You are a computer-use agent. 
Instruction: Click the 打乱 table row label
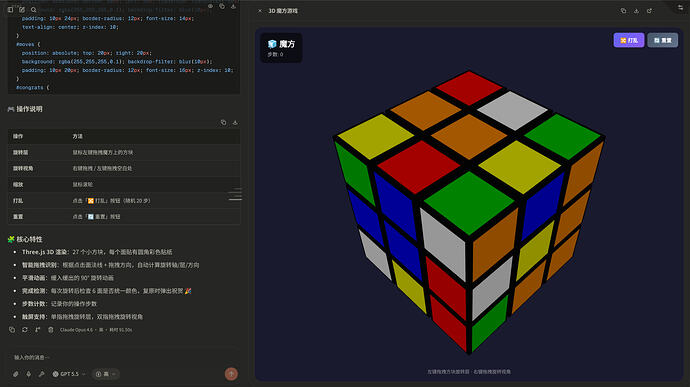coord(18,200)
